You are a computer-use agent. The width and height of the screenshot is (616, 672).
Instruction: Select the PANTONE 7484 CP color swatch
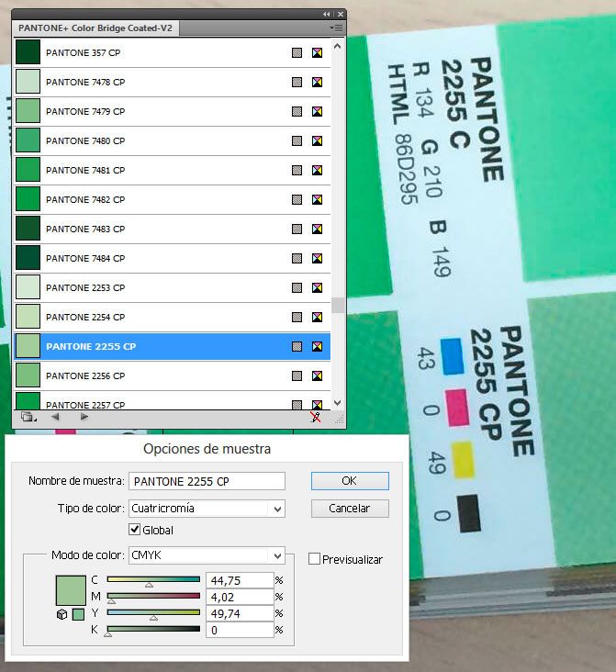28,258
